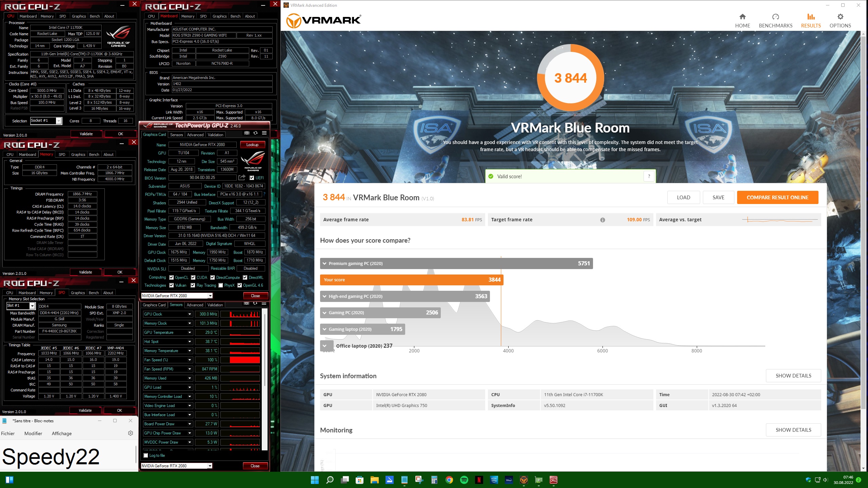The height and width of the screenshot is (488, 868).
Task: Open Disney+ from taskbar
Action: (x=509, y=480)
